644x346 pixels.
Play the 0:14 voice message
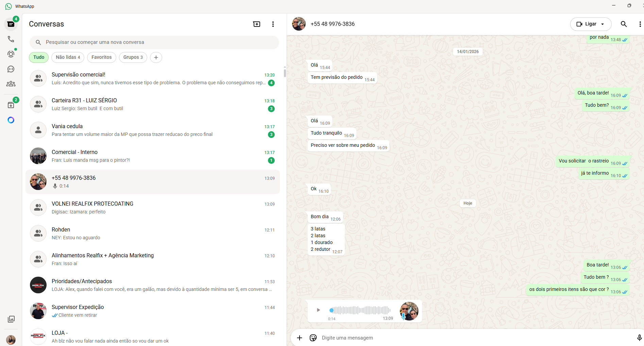click(318, 310)
